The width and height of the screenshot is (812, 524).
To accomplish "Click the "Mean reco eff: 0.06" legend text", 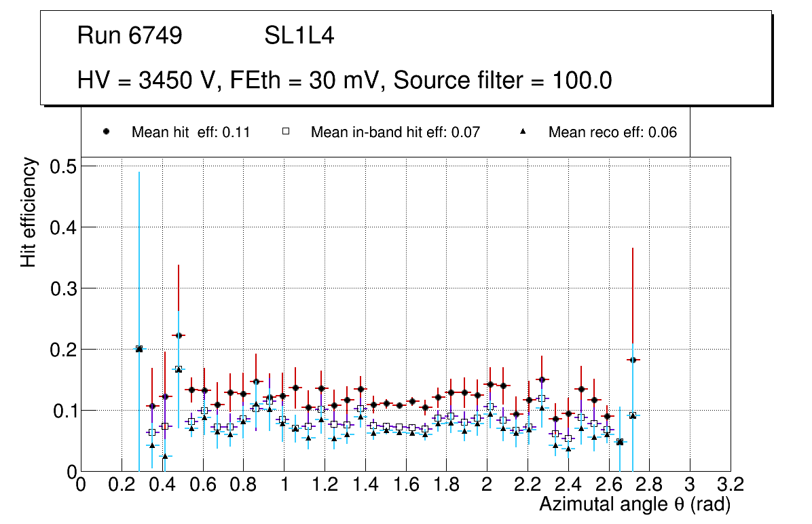I will click(612, 132).
